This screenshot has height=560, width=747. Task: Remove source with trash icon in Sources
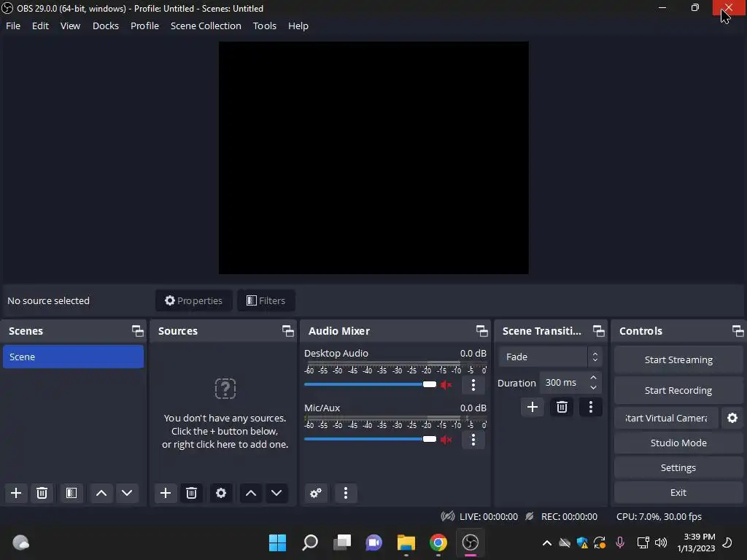pos(192,493)
